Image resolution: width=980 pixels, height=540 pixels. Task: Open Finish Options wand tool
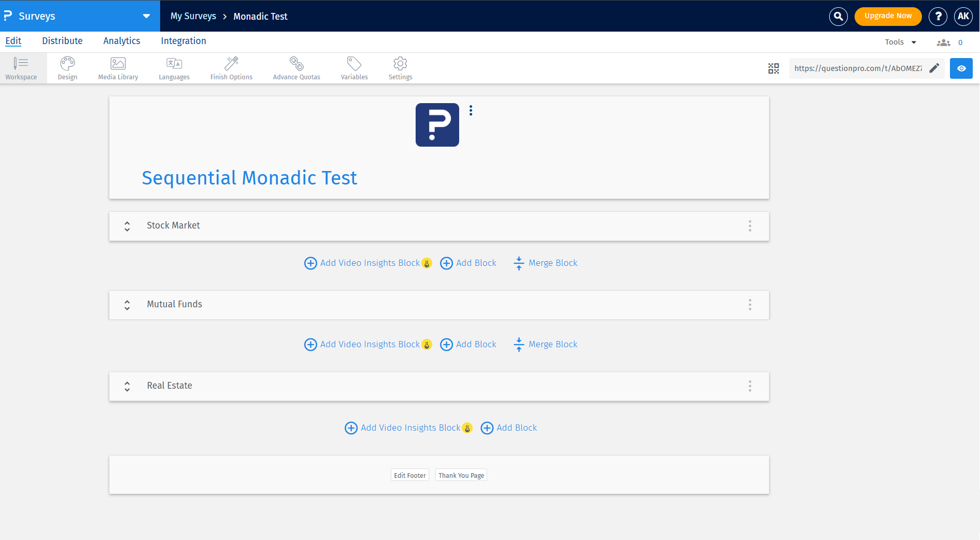tap(231, 68)
